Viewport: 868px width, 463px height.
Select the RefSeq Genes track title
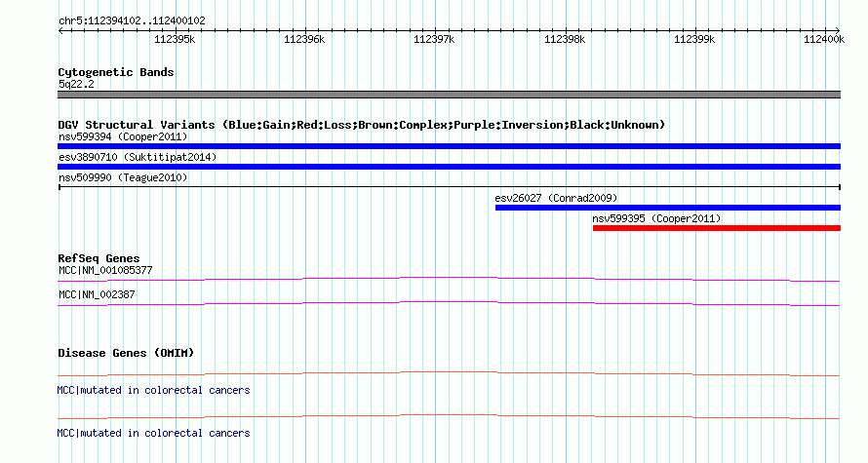(99, 258)
